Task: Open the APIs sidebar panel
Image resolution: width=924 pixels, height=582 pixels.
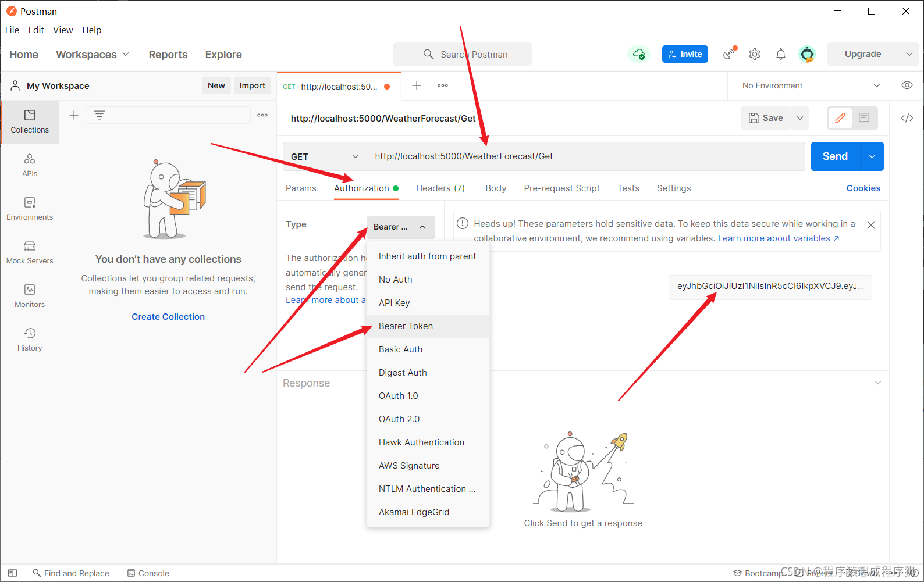Action: (x=30, y=166)
